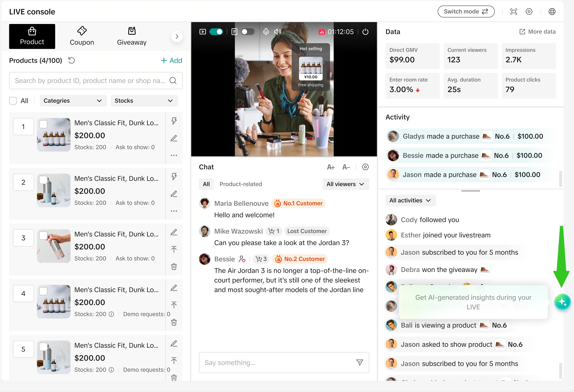Click the Say something chat input
The width and height of the screenshot is (574, 392).
pyautogui.click(x=284, y=362)
